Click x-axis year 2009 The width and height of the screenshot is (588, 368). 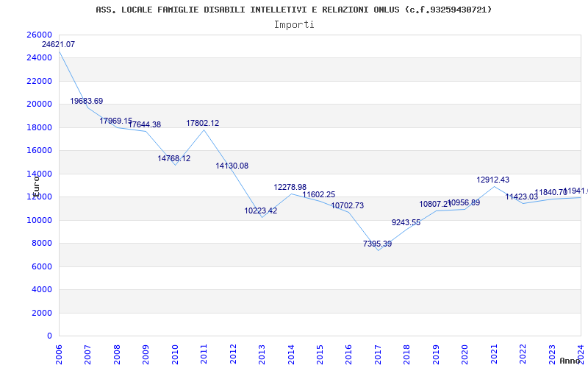(146, 355)
